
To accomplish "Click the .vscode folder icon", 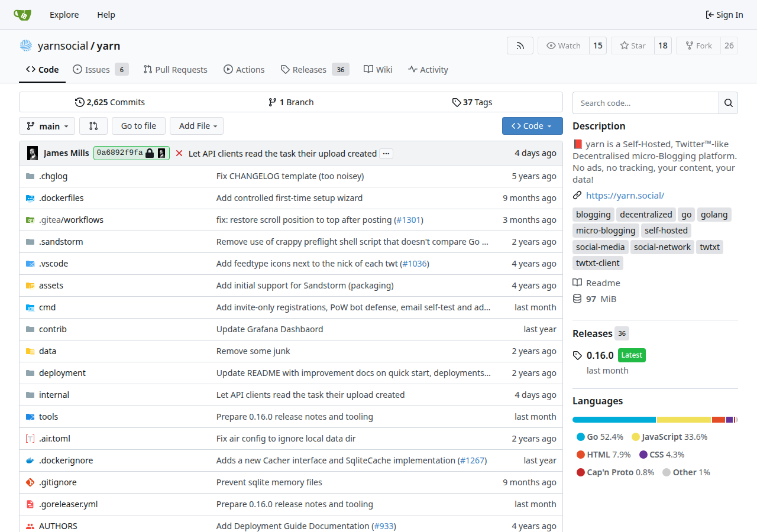I will 30,264.
